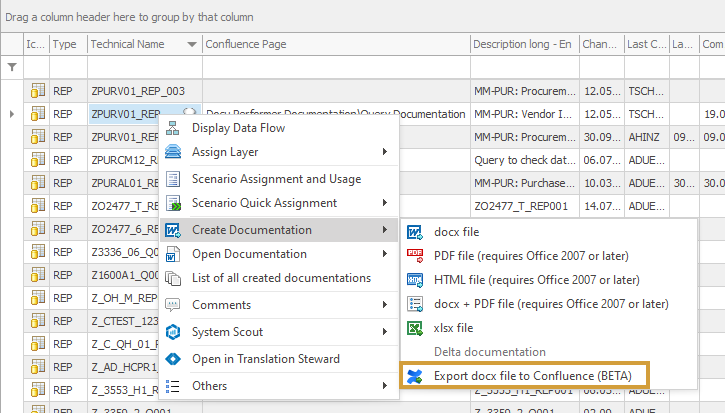This screenshot has height=413, width=725.
Task: Sort by Confluence Page column header
Action: (335, 44)
